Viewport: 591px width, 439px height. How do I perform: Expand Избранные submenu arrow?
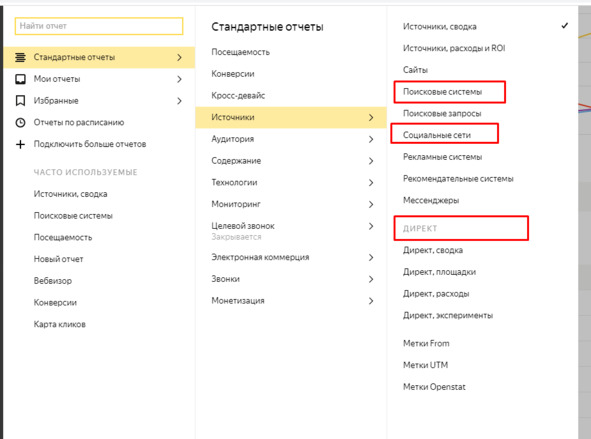[x=179, y=101]
